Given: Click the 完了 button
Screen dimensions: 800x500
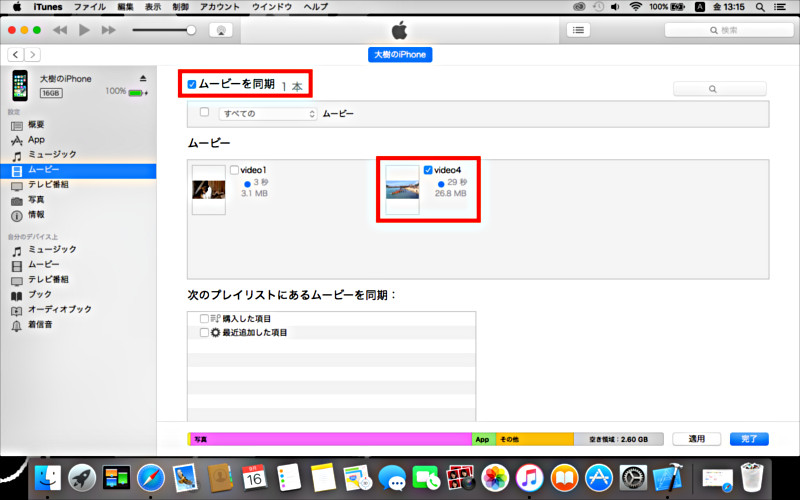Looking at the screenshot, I should (x=749, y=439).
